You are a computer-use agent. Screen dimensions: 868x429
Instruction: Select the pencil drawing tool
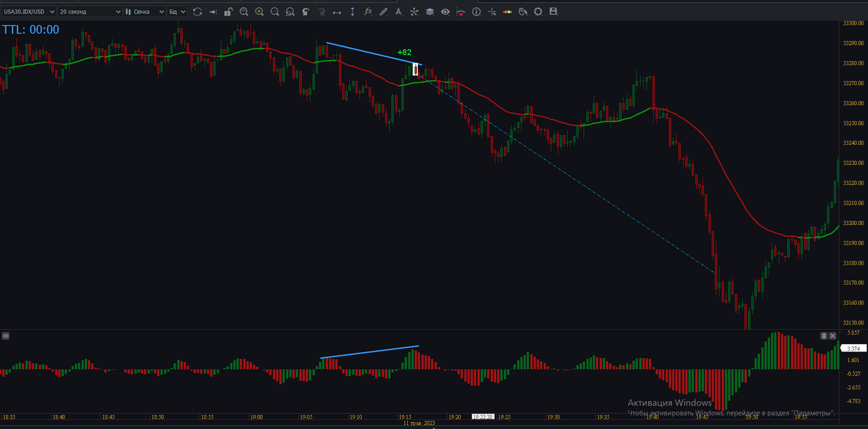click(x=384, y=11)
